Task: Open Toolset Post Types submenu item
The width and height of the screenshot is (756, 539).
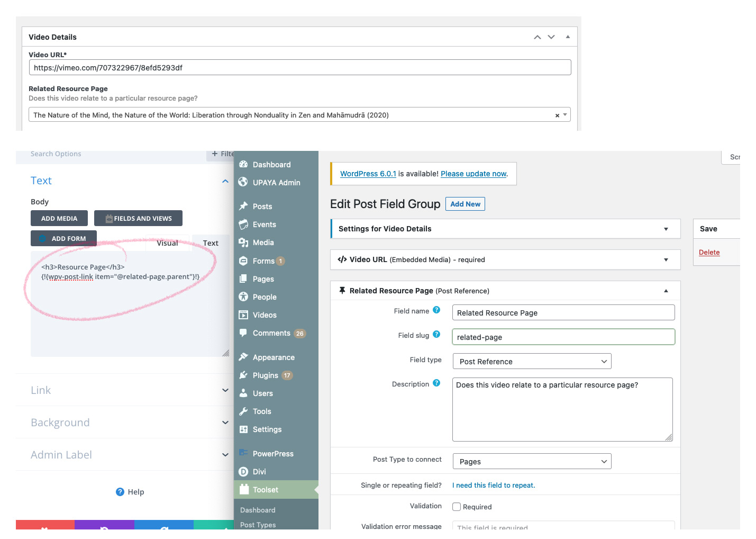Action: 258,525
